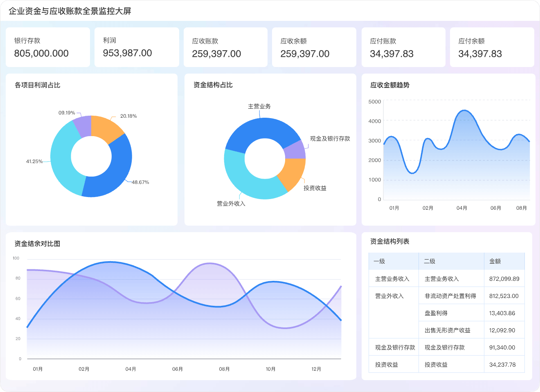Click the 08月 axis label in 应收金额趋势
This screenshot has width=540, height=392.
tap(522, 208)
